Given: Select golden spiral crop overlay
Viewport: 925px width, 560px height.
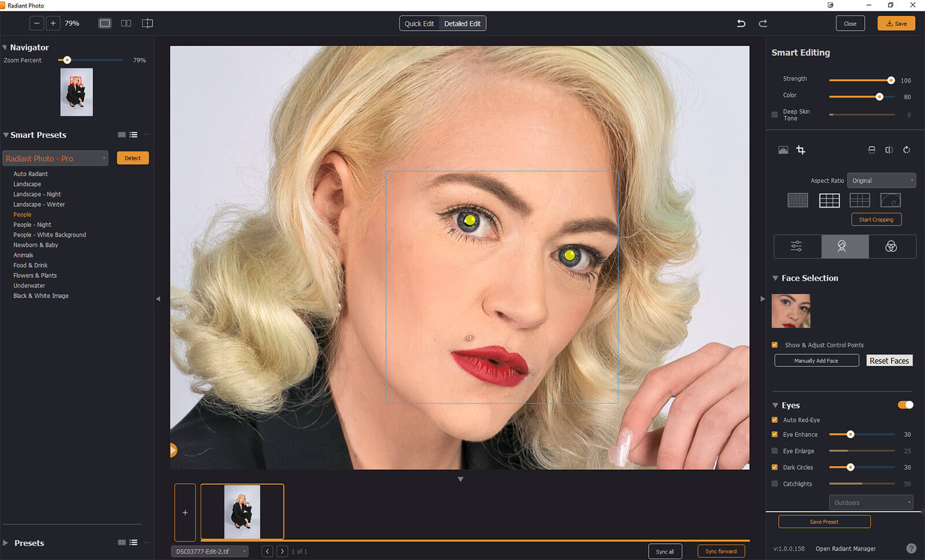Looking at the screenshot, I should pyautogui.click(x=890, y=201).
